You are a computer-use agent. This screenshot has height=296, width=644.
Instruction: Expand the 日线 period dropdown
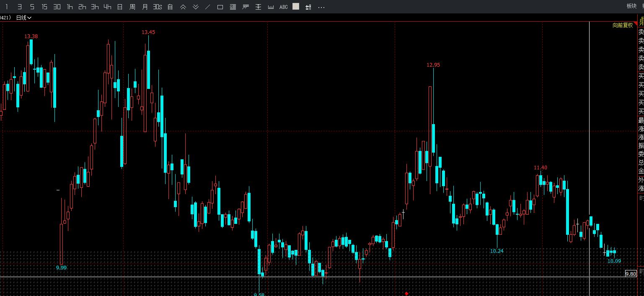coord(23,18)
